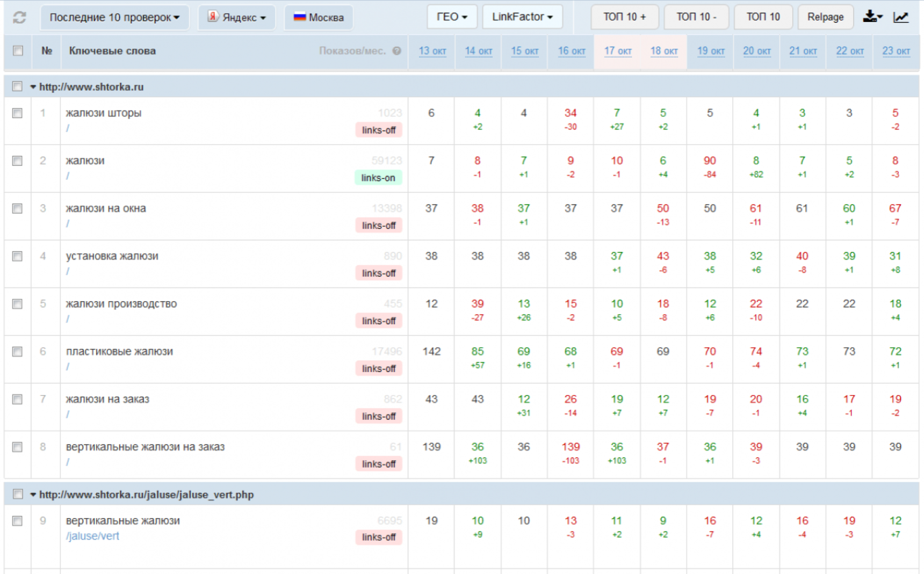Screen dimensions: 924x574
Task: Open the chart graph icon
Action: pos(901,17)
